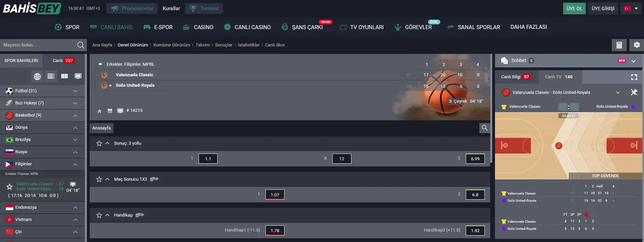Select the monitor view icon in sidebar
The height and width of the screenshot is (242, 644).
78,76
